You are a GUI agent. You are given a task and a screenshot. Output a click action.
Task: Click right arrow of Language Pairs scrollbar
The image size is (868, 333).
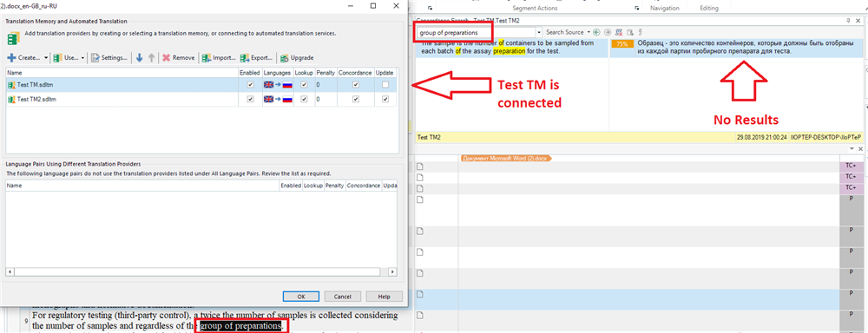tap(392, 271)
